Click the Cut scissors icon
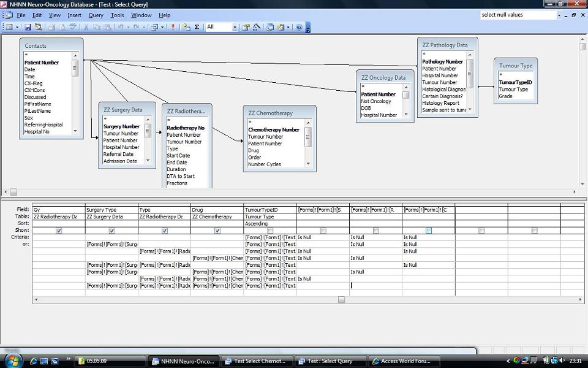The image size is (588, 368). (86, 27)
